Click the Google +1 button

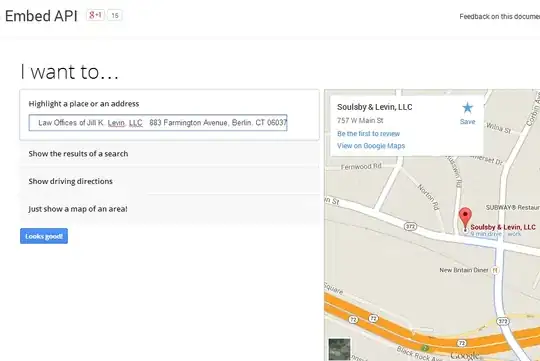[95, 15]
